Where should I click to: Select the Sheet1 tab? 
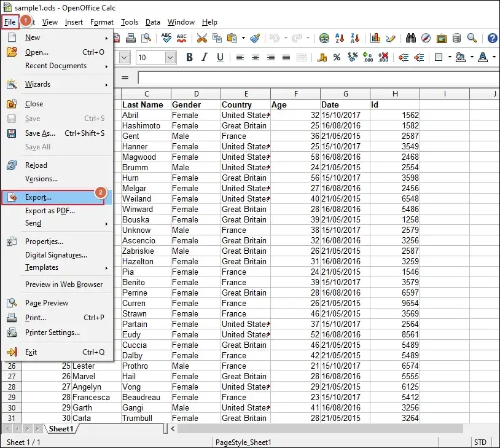pyautogui.click(x=61, y=429)
